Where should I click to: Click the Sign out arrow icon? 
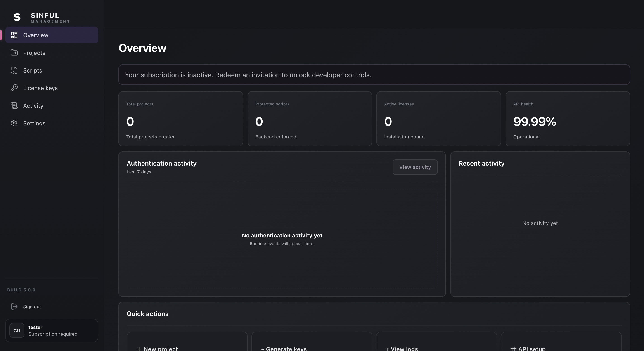click(x=14, y=306)
